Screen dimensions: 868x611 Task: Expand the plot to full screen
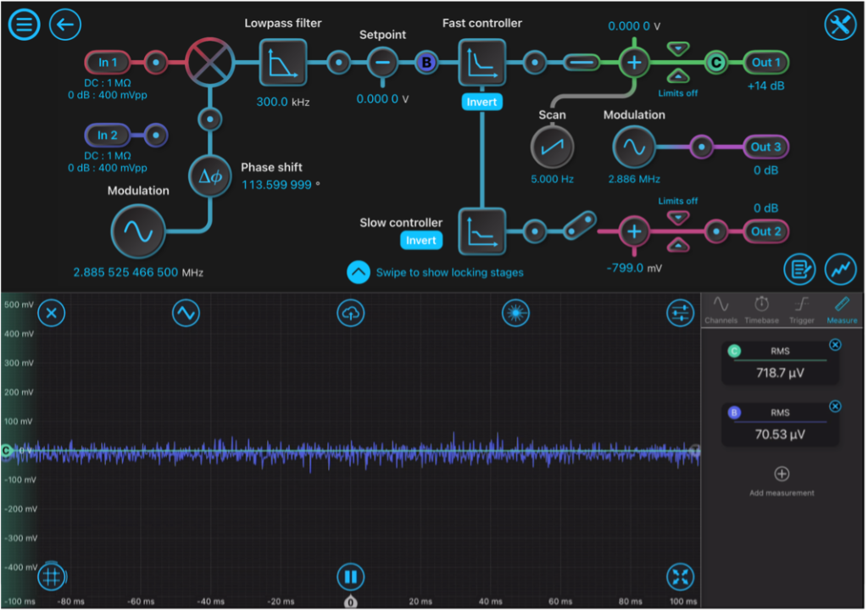680,577
